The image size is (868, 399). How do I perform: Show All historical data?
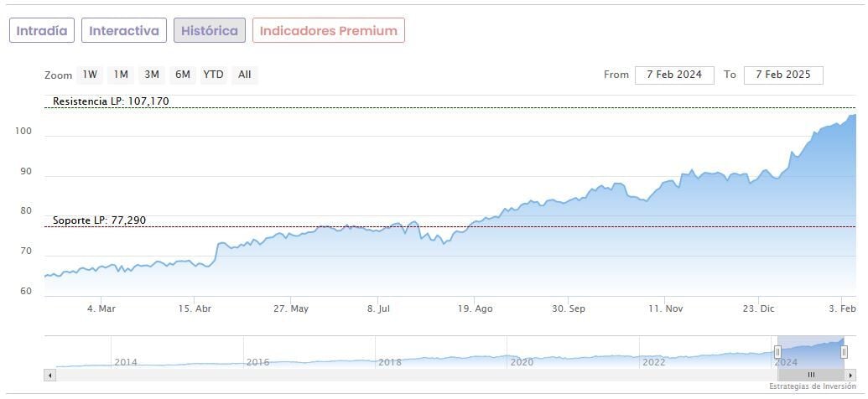244,75
